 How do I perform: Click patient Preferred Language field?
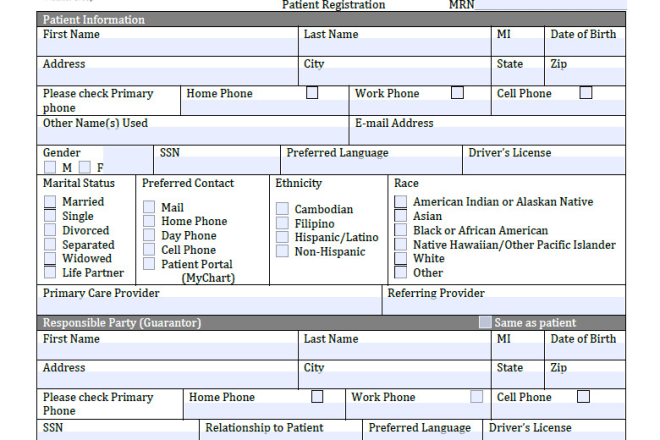[371, 165]
